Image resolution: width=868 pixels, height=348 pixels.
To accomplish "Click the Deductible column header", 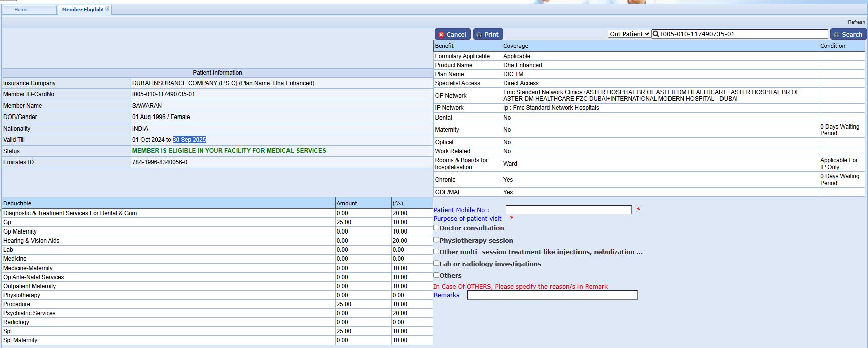I will pos(17,203).
